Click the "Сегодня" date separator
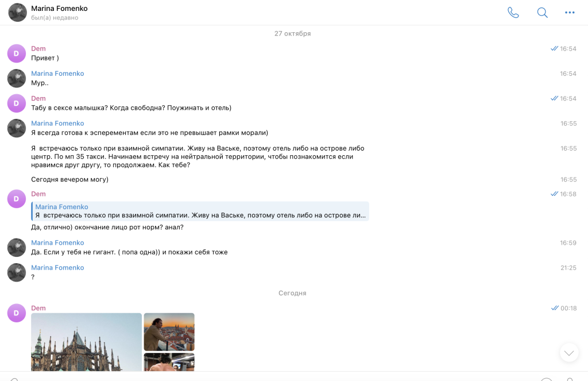 point(292,293)
